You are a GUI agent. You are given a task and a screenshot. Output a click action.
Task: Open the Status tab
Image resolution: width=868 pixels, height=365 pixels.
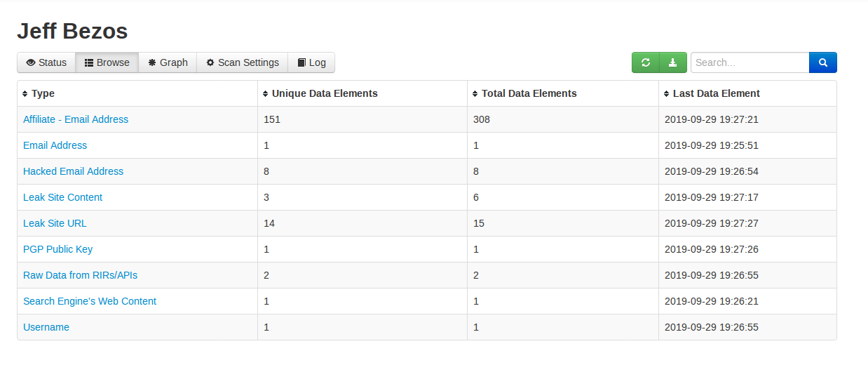[x=46, y=62]
